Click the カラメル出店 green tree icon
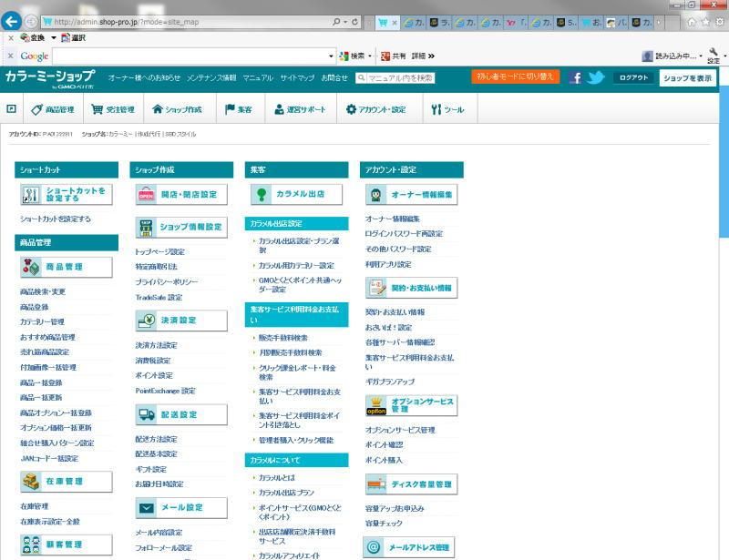 click(x=262, y=194)
